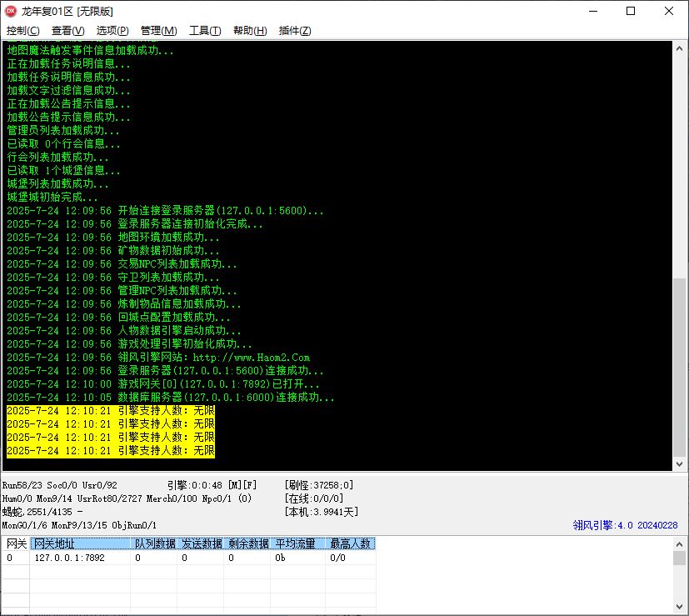
Task: Click the 数据库服务器 connection success log line
Action: (171, 398)
